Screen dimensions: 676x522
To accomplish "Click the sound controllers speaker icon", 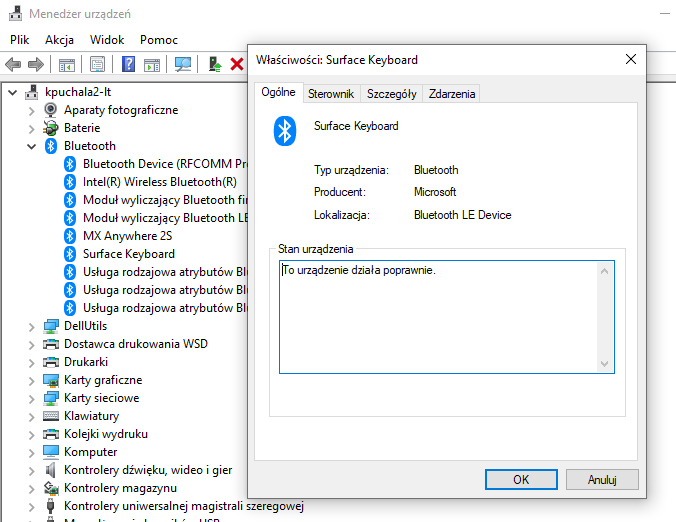I will tap(50, 470).
